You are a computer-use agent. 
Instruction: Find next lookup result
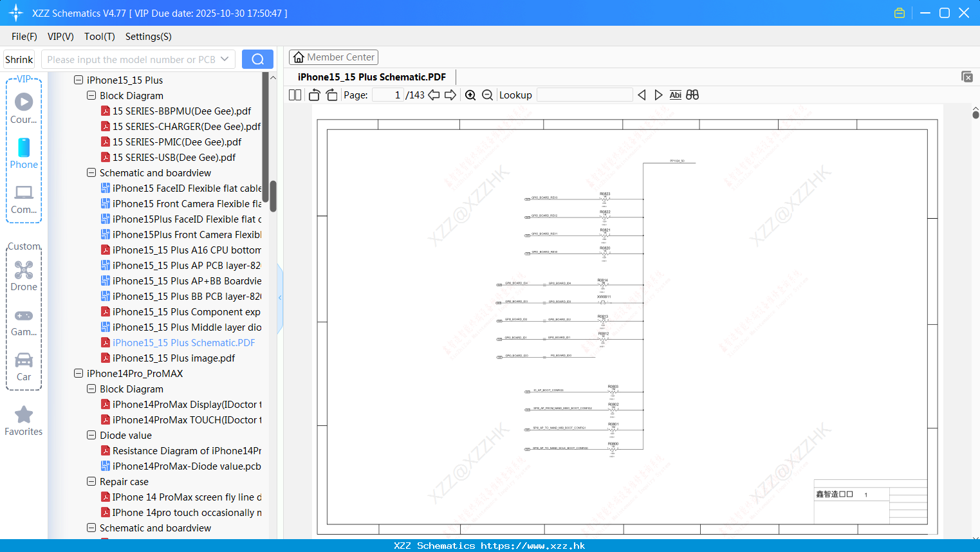(658, 95)
